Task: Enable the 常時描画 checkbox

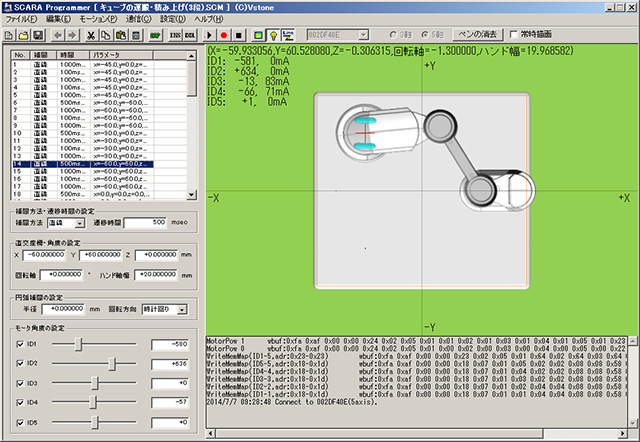Action: click(514, 34)
